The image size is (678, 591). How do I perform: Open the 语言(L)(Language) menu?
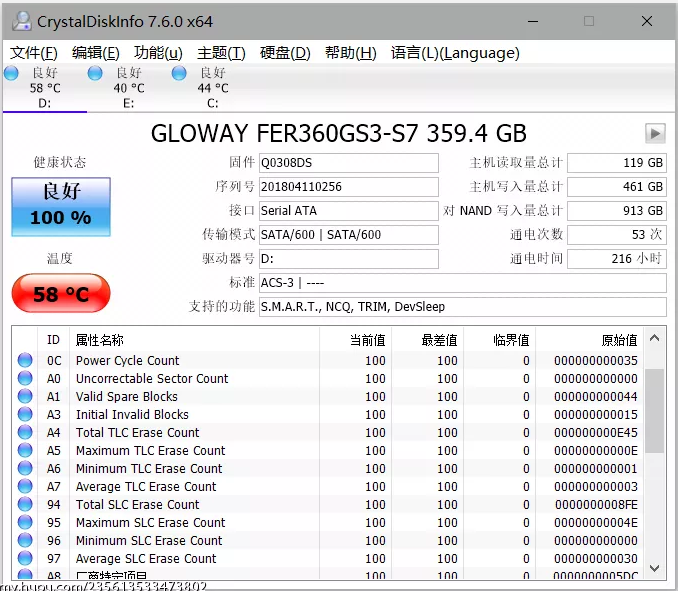[455, 53]
